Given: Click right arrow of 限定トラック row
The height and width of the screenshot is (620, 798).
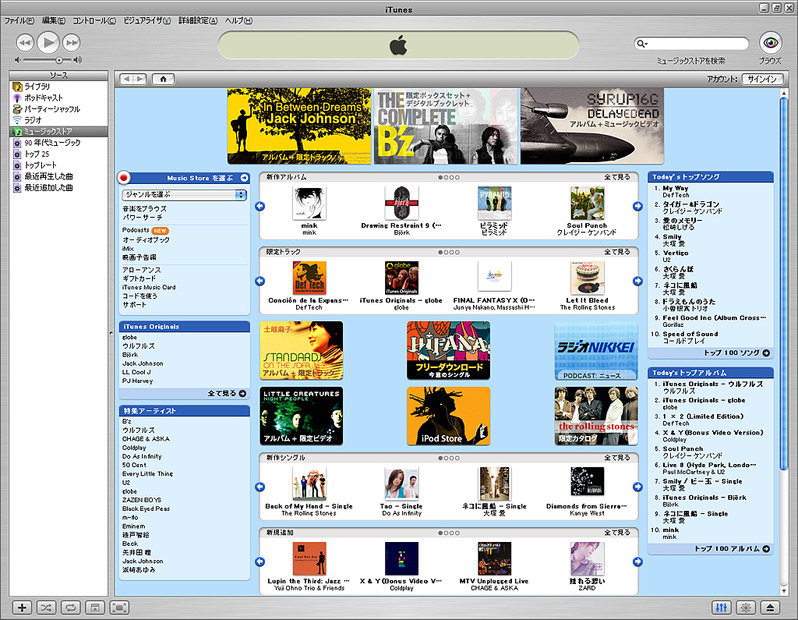Looking at the screenshot, I should tap(638, 281).
